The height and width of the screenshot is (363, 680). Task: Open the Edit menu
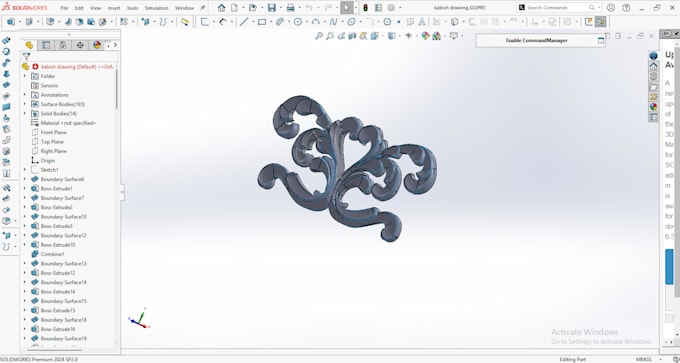click(x=79, y=8)
